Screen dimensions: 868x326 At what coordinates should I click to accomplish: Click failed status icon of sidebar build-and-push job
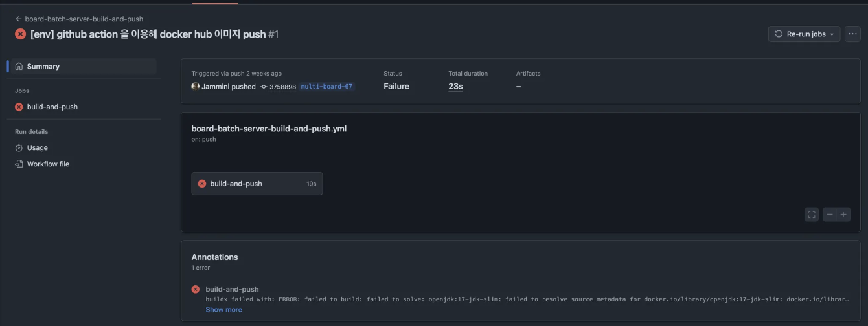click(x=19, y=107)
